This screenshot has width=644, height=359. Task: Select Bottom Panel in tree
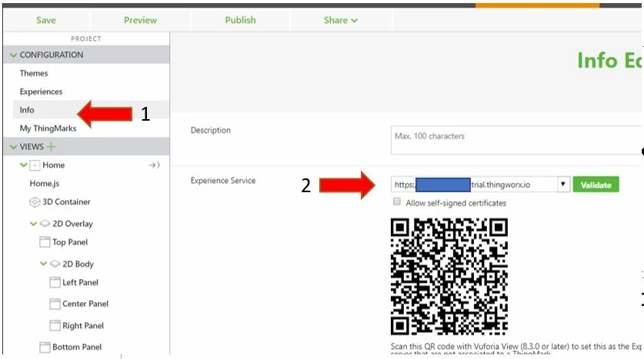click(x=77, y=347)
